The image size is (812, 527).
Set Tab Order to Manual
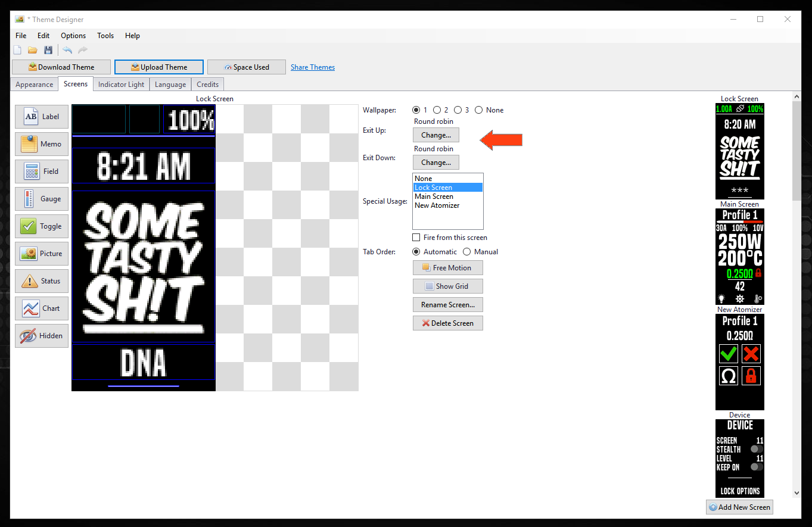pyautogui.click(x=467, y=252)
